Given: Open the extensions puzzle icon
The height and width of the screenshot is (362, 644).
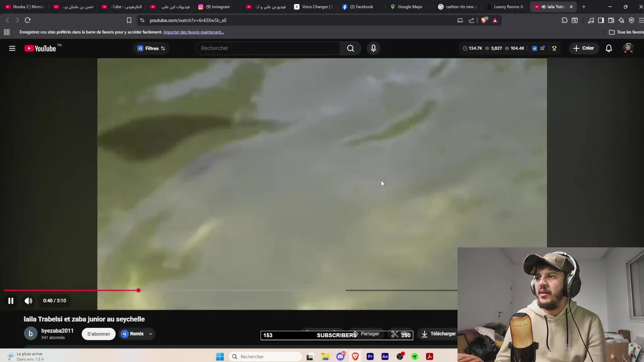Looking at the screenshot, I should click(565, 20).
